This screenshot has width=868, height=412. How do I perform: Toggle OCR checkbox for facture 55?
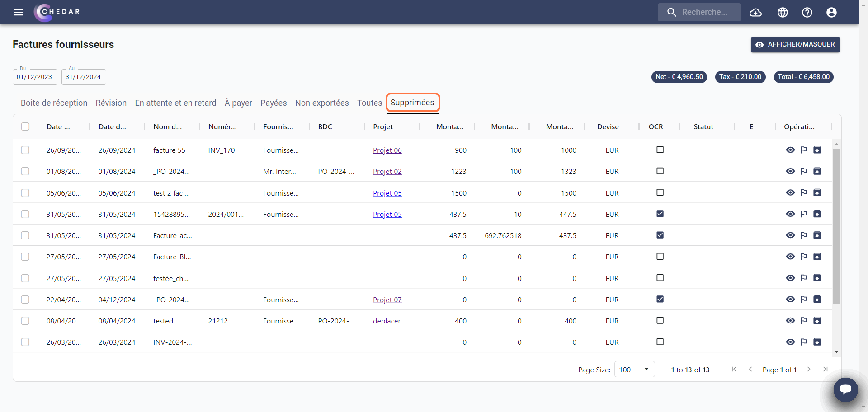[660, 150]
